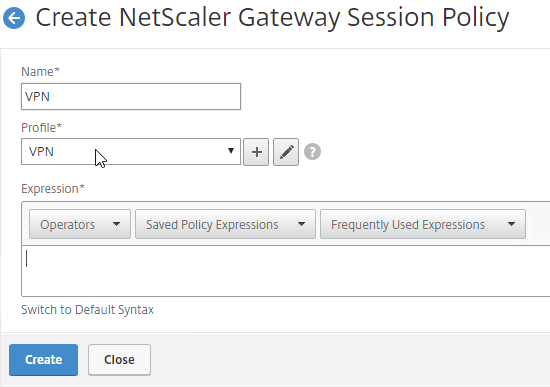Expand the Operators dropdown
550x387 pixels.
(80, 224)
